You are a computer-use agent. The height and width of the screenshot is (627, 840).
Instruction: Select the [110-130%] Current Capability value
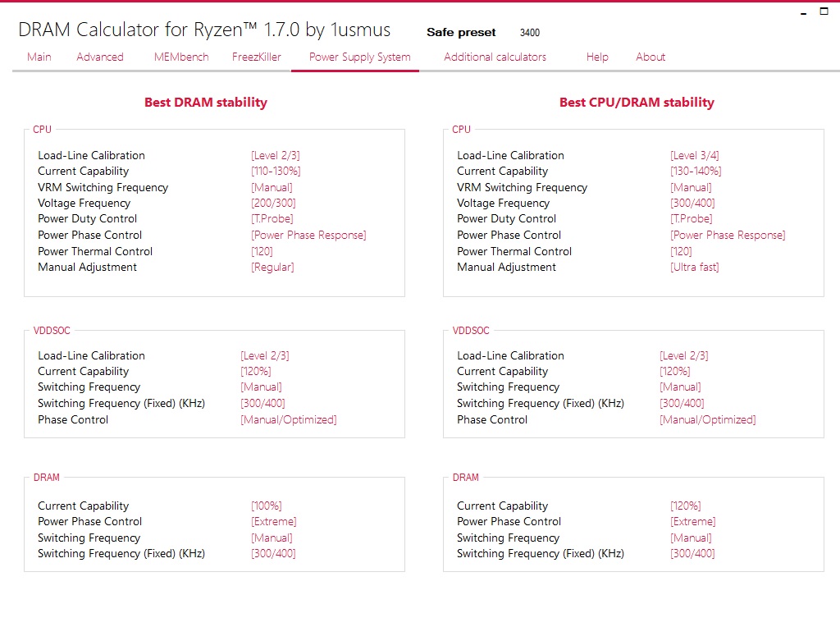tap(276, 171)
